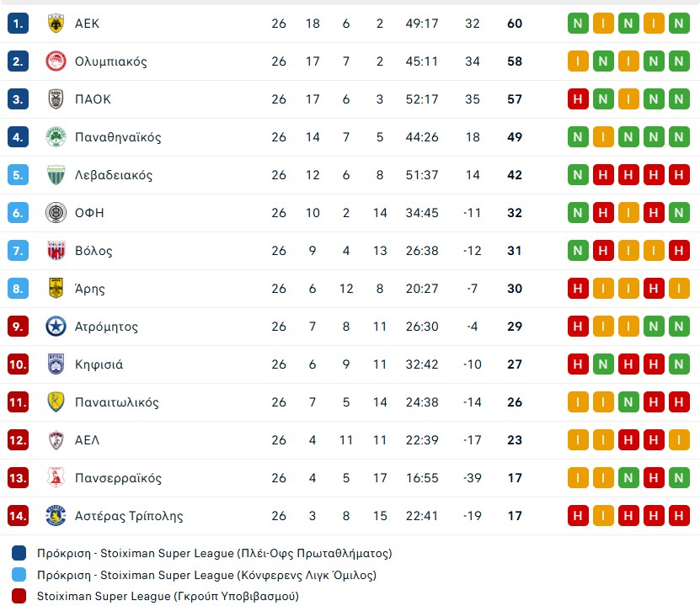This screenshot has height=606, width=700.
Task: Open the Κηφισιά team page link
Action: point(99,364)
